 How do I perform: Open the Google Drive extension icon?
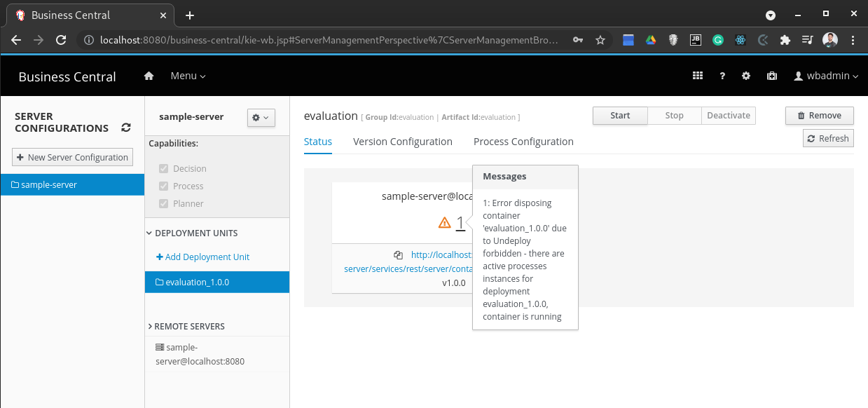[651, 40]
